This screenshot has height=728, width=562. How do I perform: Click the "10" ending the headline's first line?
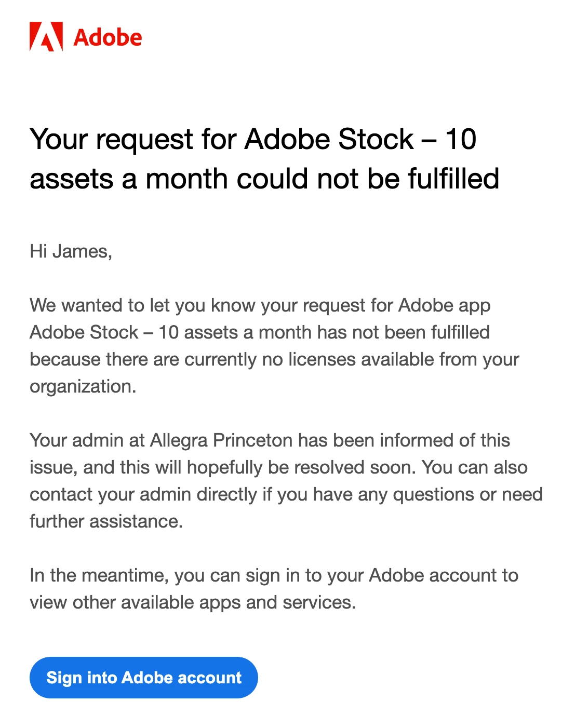tap(460, 139)
